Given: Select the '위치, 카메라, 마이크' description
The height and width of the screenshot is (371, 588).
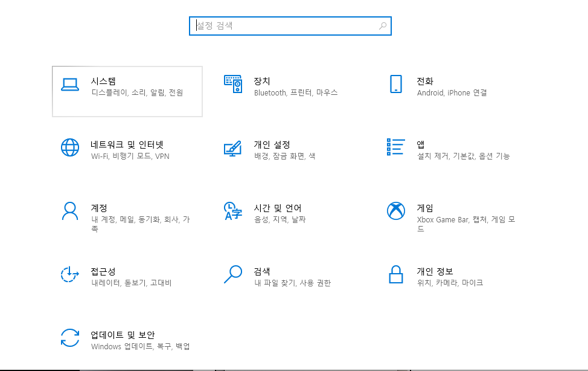Looking at the screenshot, I should tap(450, 283).
